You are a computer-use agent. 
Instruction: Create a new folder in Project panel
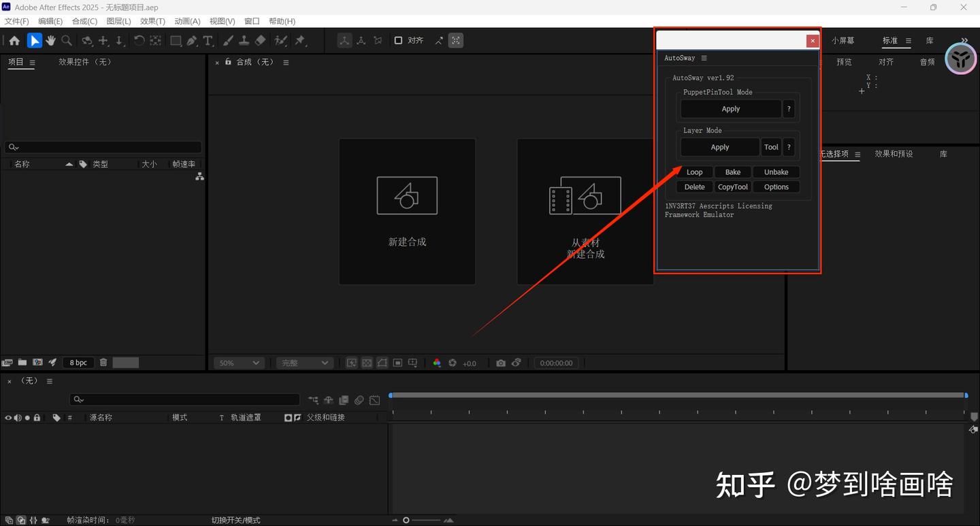[22, 363]
